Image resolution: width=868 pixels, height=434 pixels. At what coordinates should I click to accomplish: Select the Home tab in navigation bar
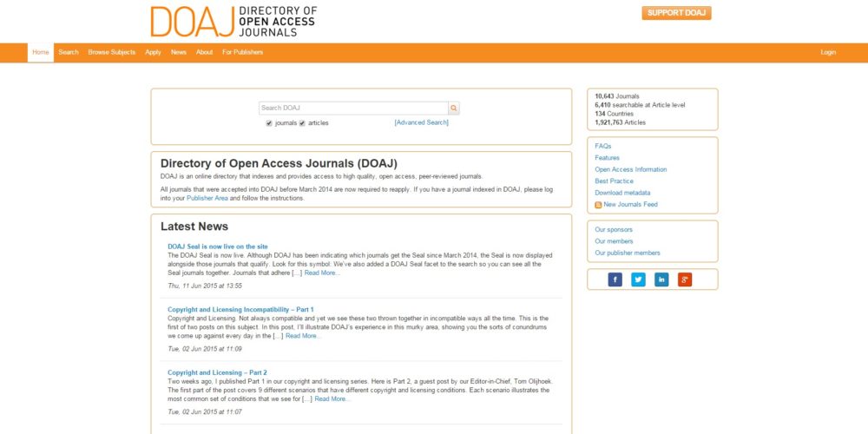pos(41,53)
